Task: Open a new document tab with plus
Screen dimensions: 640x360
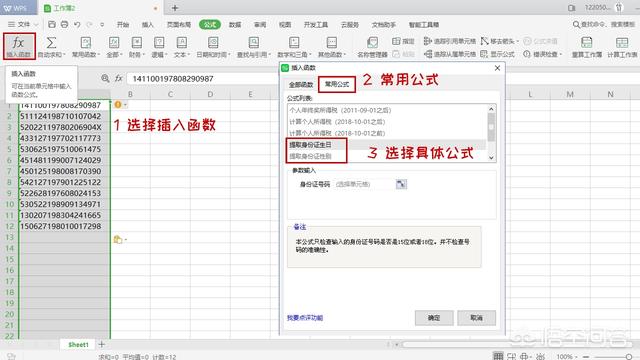Action: (x=175, y=8)
